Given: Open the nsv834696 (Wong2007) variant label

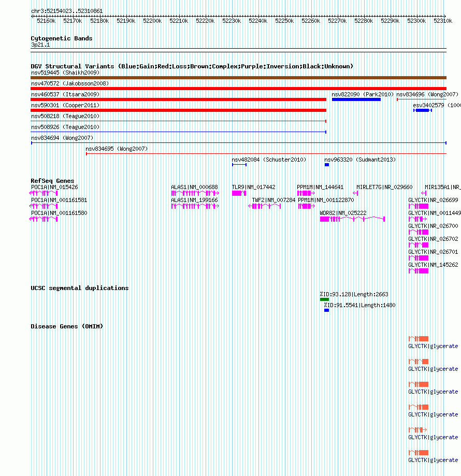Looking at the screenshot, I should [x=427, y=94].
